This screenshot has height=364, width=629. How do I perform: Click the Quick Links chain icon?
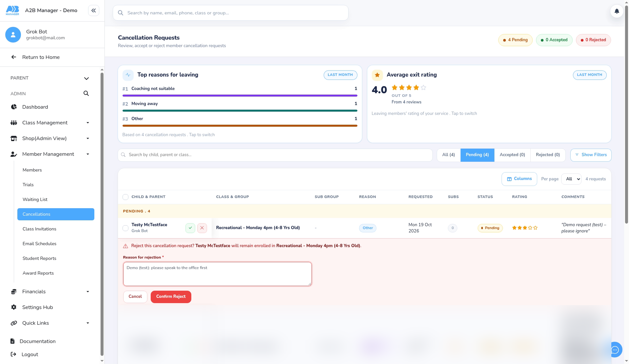(14, 323)
